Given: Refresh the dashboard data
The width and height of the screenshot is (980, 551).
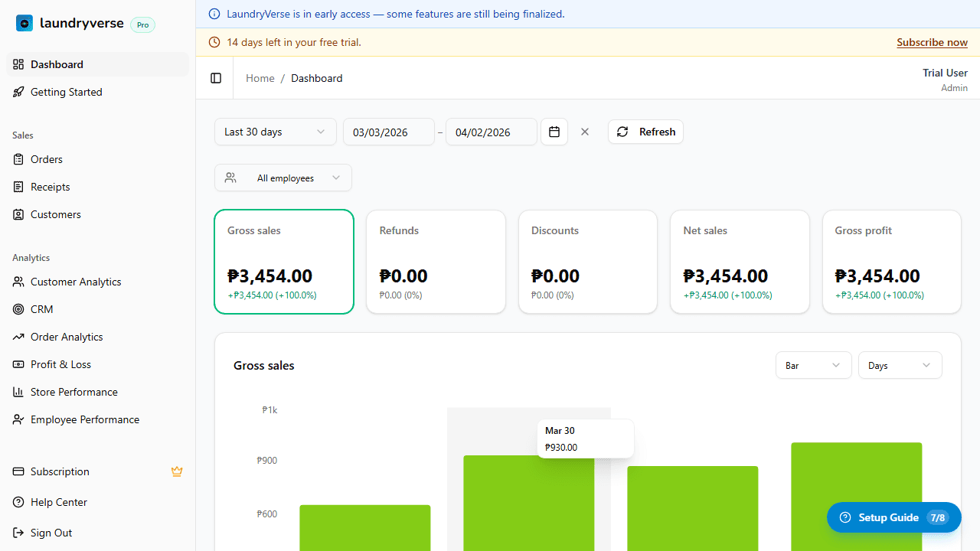Looking at the screenshot, I should (645, 131).
